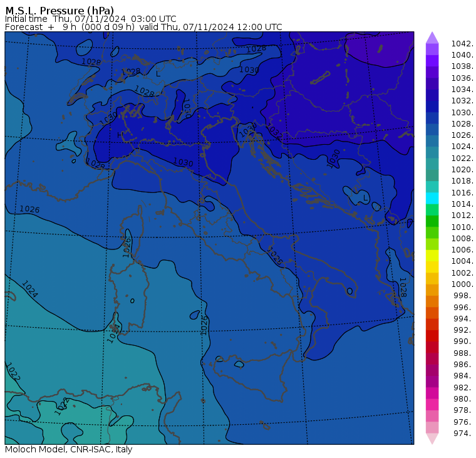Click the '1028.' colorbar label
Viewport: 476px width, 458px height.
(x=462, y=123)
